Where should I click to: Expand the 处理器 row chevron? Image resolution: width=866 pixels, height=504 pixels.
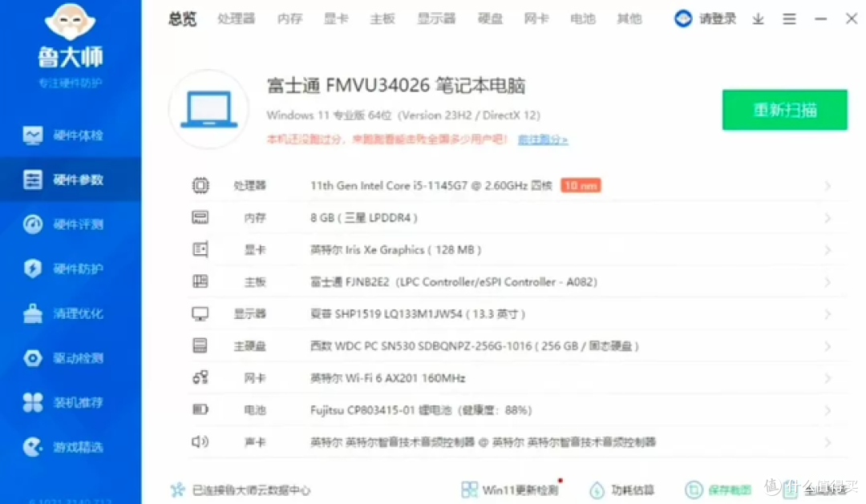click(x=828, y=186)
